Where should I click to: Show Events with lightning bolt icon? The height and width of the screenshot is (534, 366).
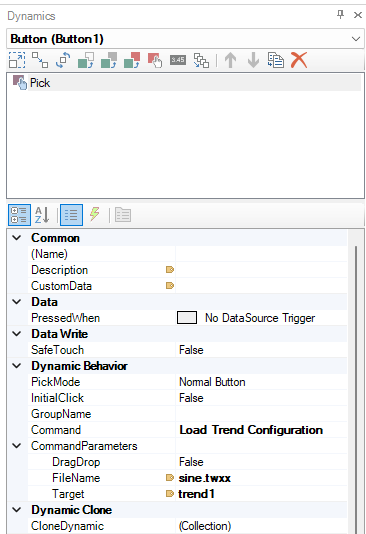click(x=95, y=215)
